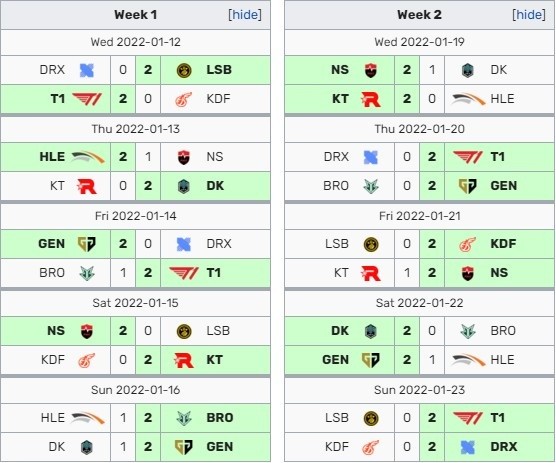Image resolution: width=556 pixels, height=463 pixels.
Task: Click the KDF logo in the T1 vs KDF match
Action: (x=184, y=99)
